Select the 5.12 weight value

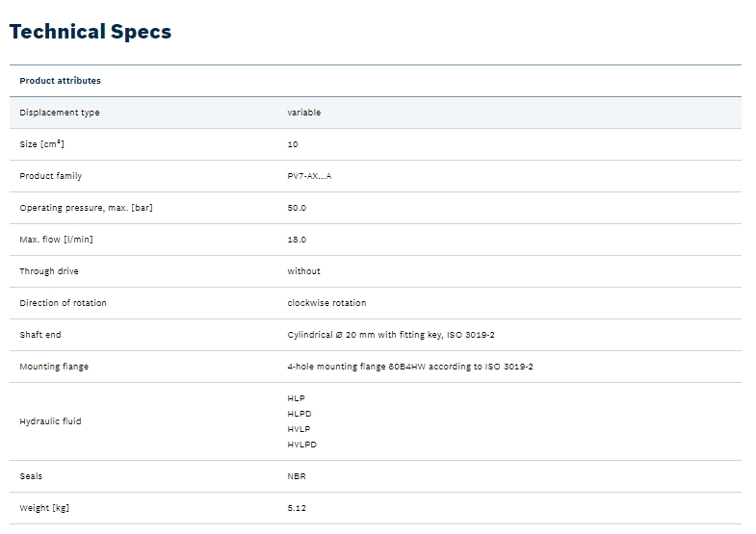pyautogui.click(x=297, y=508)
